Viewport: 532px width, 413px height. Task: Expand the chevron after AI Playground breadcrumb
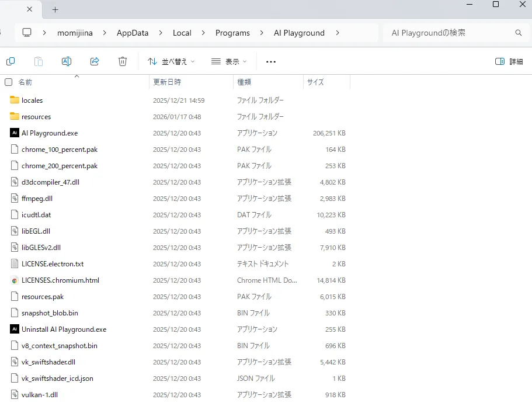tap(338, 33)
